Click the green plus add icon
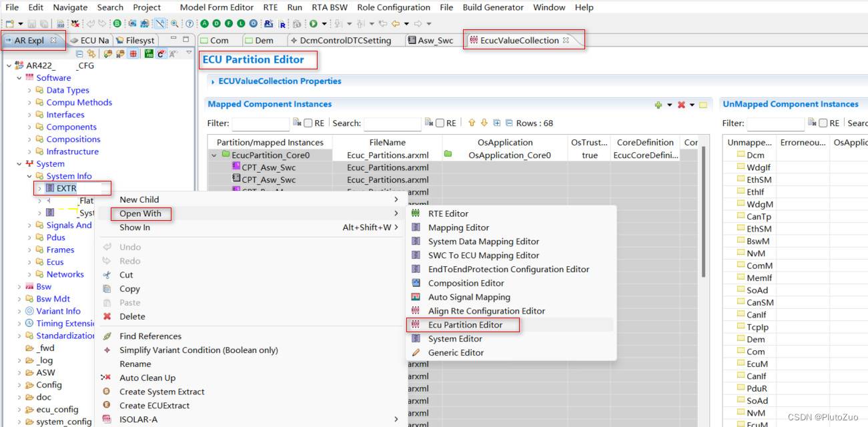This screenshot has width=868, height=427. [659, 105]
